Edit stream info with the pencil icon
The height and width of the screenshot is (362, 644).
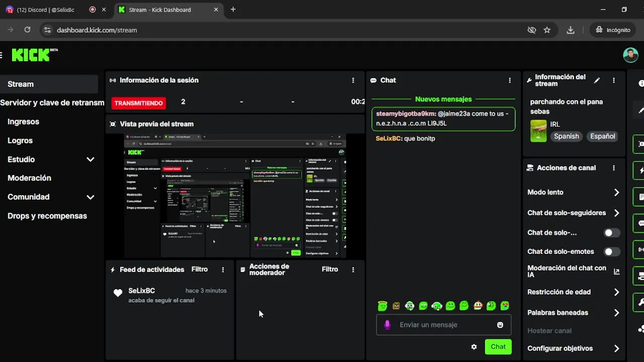597,80
